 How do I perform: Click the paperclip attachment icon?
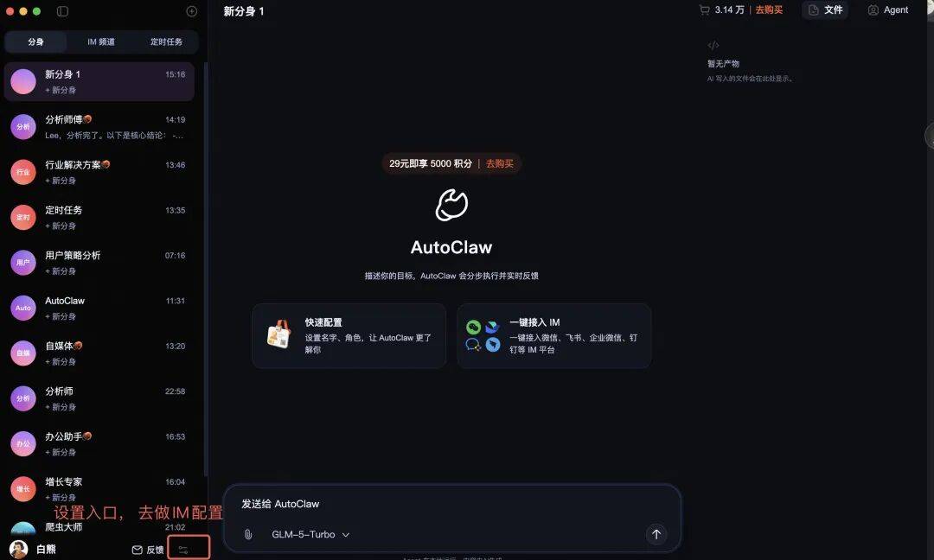click(248, 534)
